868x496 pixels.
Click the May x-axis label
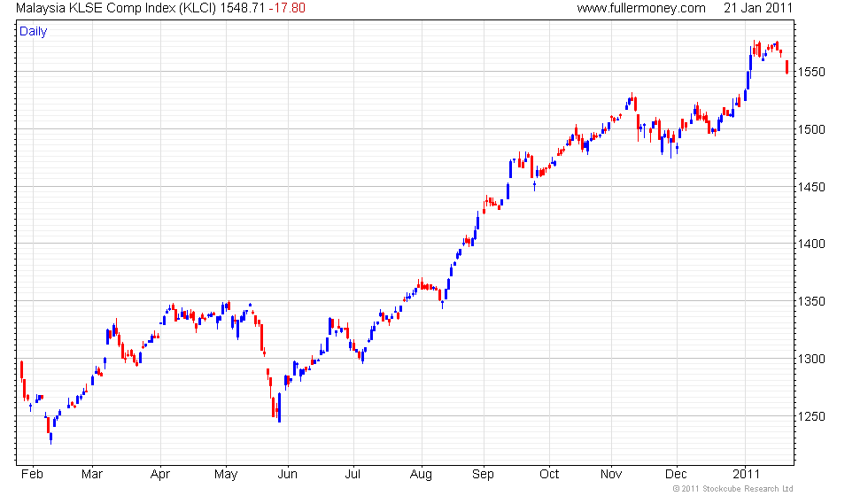226,475
